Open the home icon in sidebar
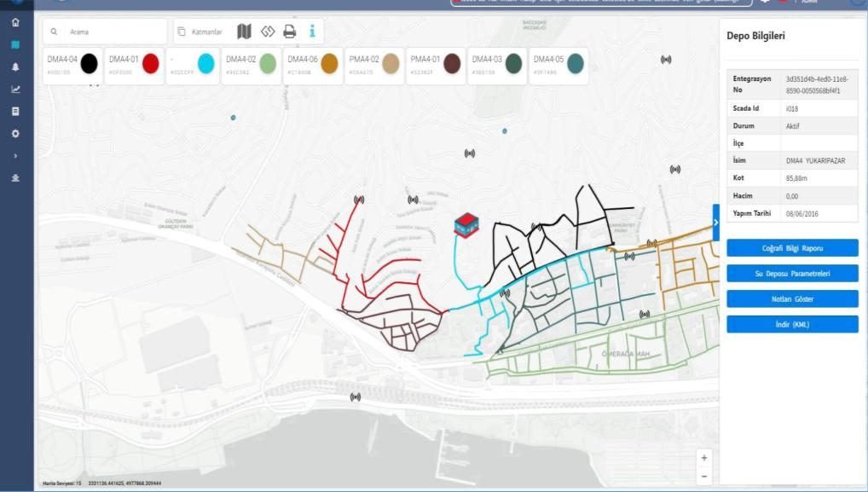Viewport: 868px width, 492px height. [x=15, y=22]
